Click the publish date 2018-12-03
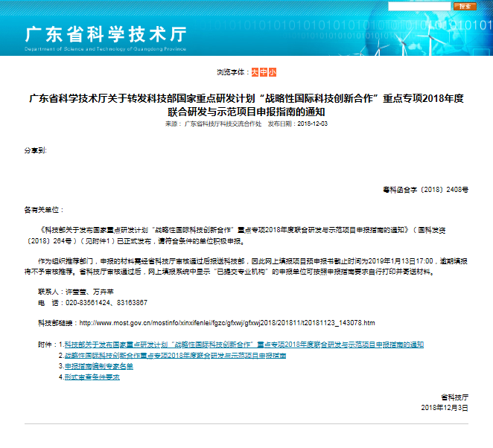Viewport: 493px width, 448px height. [x=313, y=124]
